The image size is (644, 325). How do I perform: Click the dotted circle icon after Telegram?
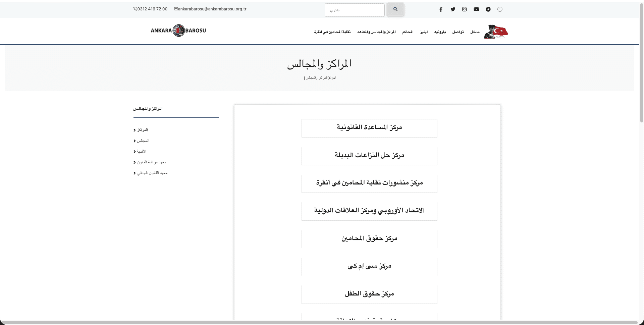click(500, 9)
